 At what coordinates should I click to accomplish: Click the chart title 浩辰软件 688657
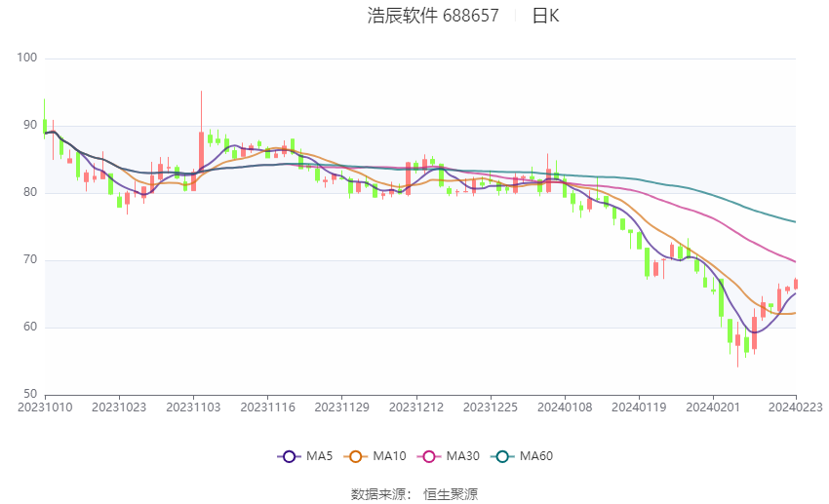(x=433, y=16)
